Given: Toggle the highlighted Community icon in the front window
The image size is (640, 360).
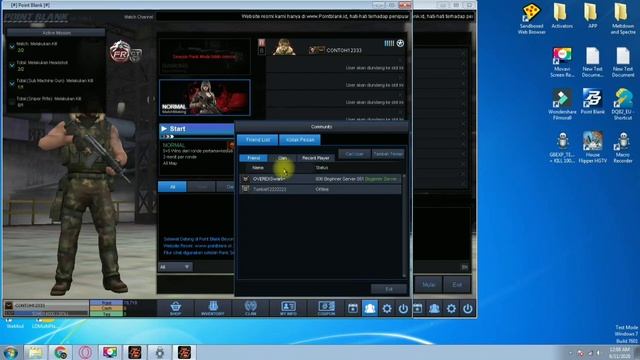Looking at the screenshot, I should pos(370,309).
